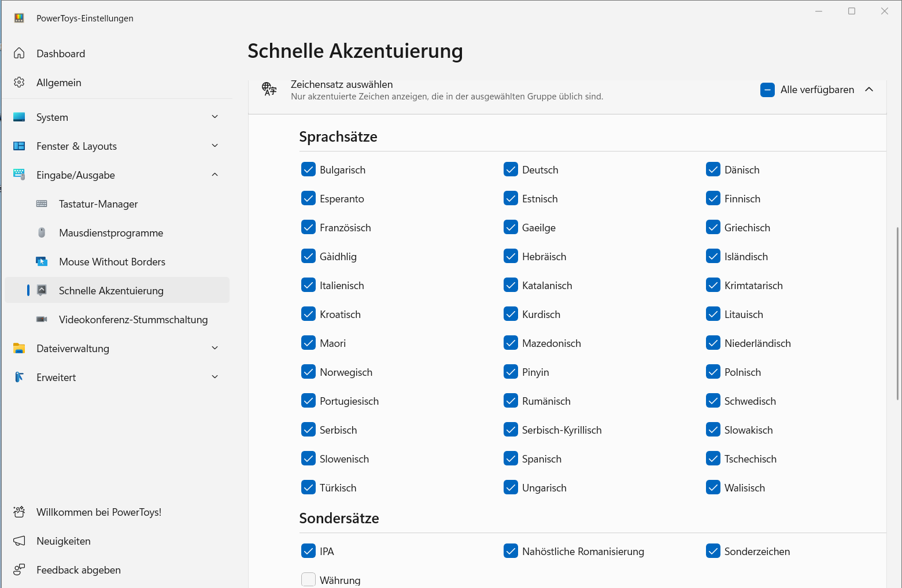This screenshot has width=902, height=588.
Task: Toggle the Alle verfügbaren checkbox
Action: pyautogui.click(x=767, y=90)
